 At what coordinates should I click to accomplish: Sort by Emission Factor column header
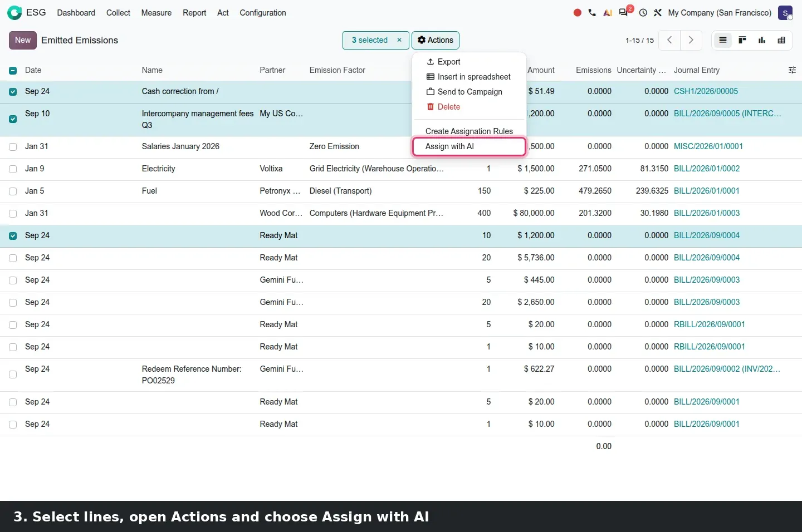(x=338, y=70)
